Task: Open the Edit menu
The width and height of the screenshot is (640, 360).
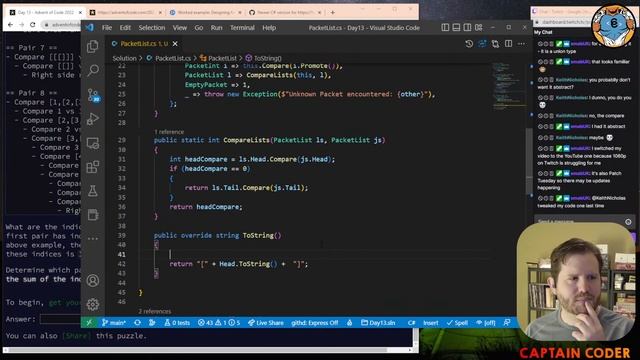Action: (x=125, y=28)
